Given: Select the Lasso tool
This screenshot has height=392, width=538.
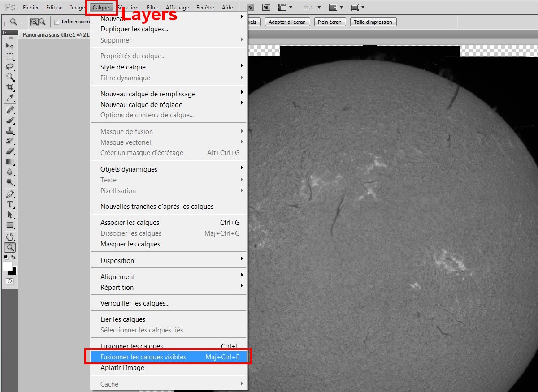Looking at the screenshot, I should (9, 67).
